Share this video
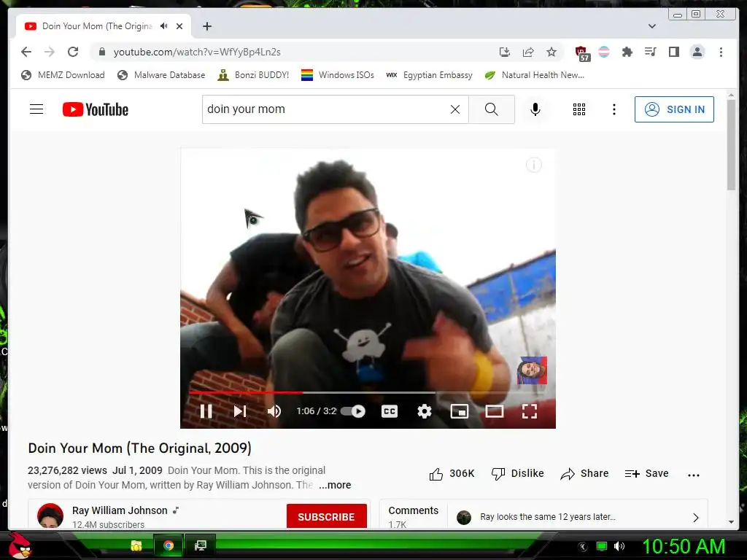The height and width of the screenshot is (560, 747). [x=584, y=474]
